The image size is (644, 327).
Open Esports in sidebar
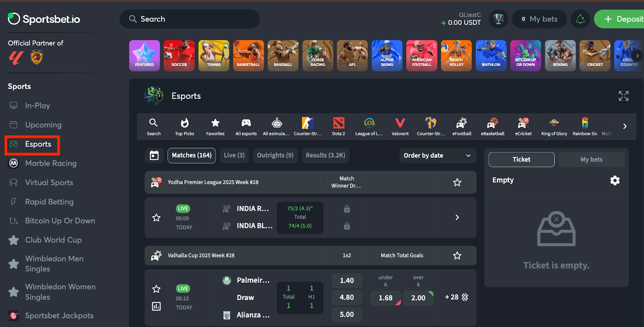[32, 144]
